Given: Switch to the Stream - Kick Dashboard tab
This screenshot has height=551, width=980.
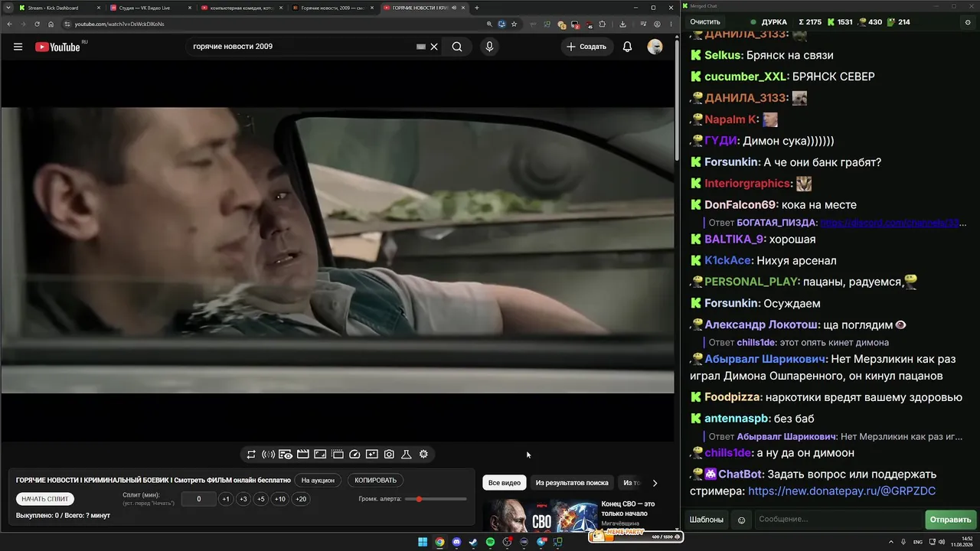Looking at the screenshot, I should click(x=60, y=8).
